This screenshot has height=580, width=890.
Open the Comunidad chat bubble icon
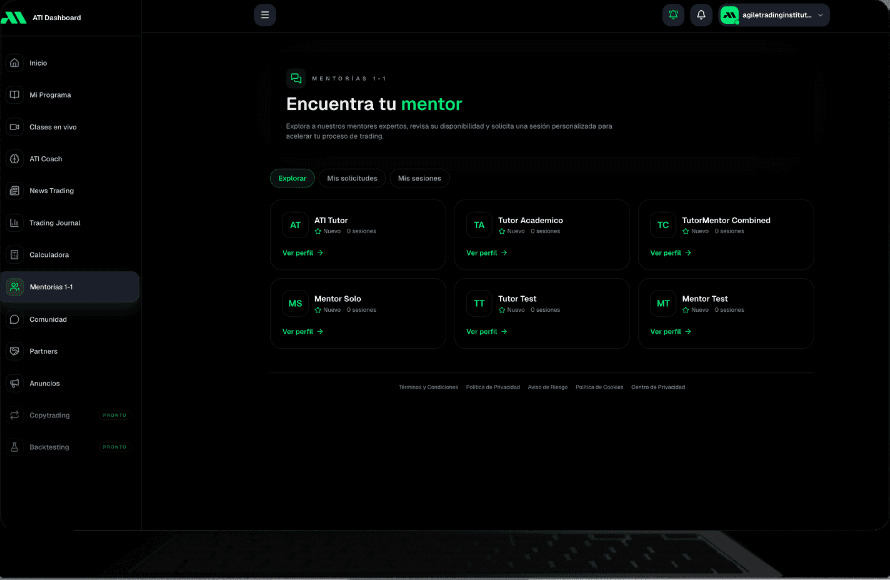15,320
